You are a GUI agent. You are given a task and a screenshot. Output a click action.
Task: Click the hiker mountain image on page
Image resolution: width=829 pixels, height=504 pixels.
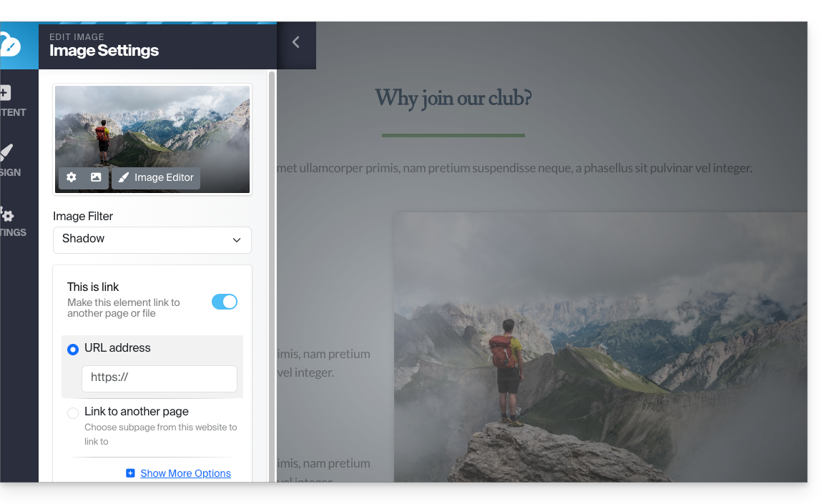tap(601, 347)
